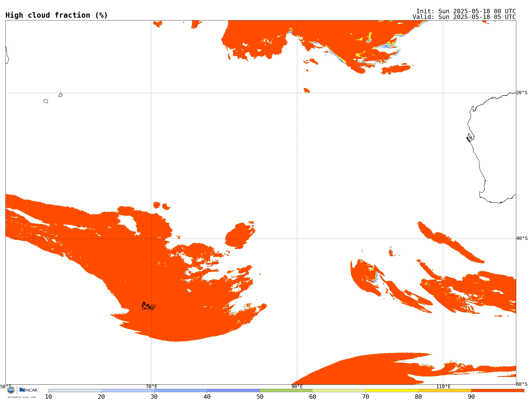532x400 pixels.
Task: Click the colorbar tick label 90
Action: click(471, 397)
